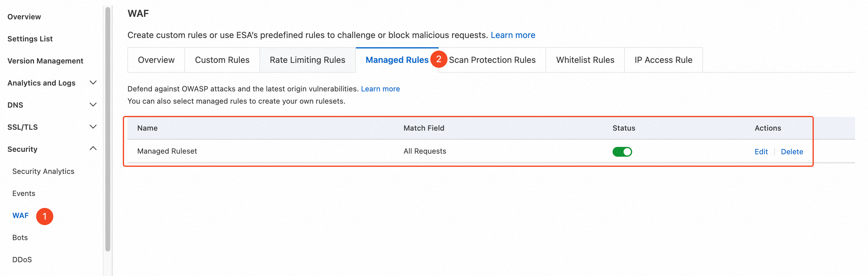Screen dimensions: 868x276
Task: Edit the Managed Ruleset
Action: (761, 151)
